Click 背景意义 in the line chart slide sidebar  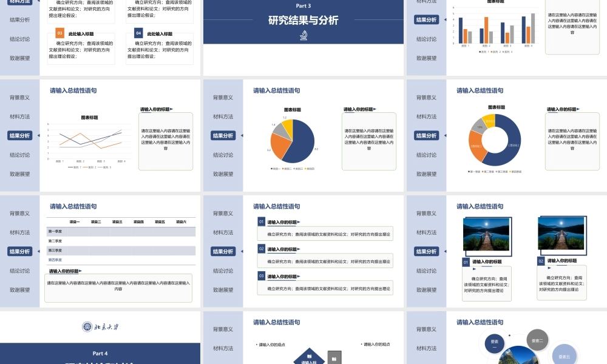coord(20,98)
